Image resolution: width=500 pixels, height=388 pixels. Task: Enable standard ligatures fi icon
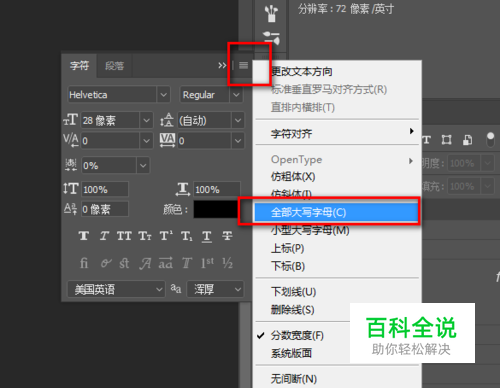[84, 263]
